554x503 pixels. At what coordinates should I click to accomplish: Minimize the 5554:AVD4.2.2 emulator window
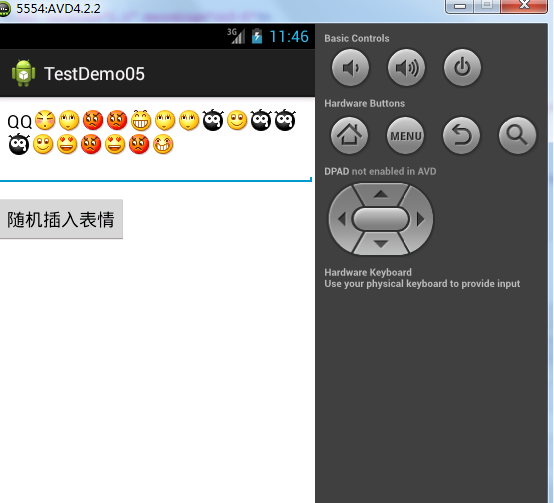(459, 6)
